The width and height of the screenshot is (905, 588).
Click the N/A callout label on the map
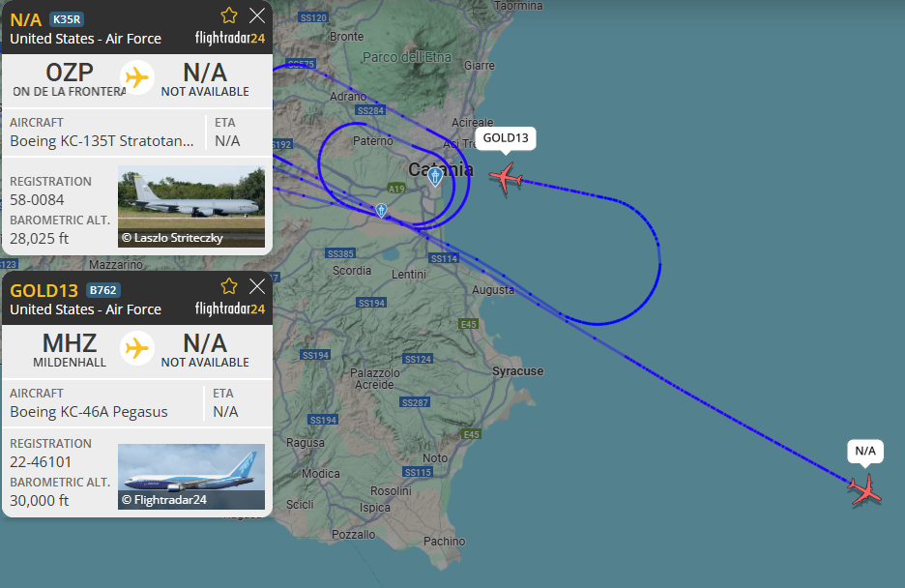pos(865,452)
